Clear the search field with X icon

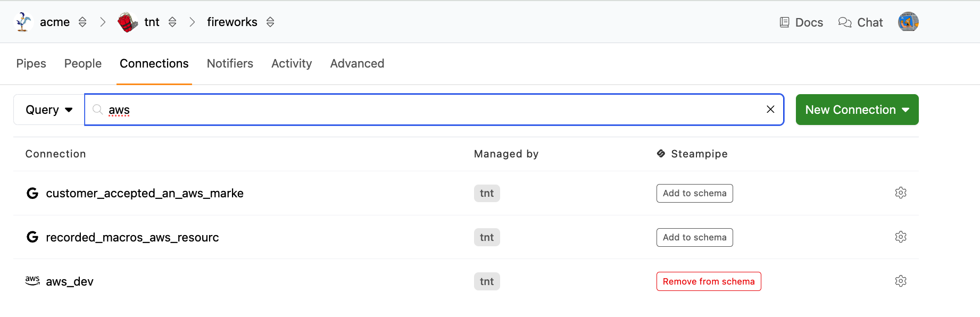[x=770, y=109]
